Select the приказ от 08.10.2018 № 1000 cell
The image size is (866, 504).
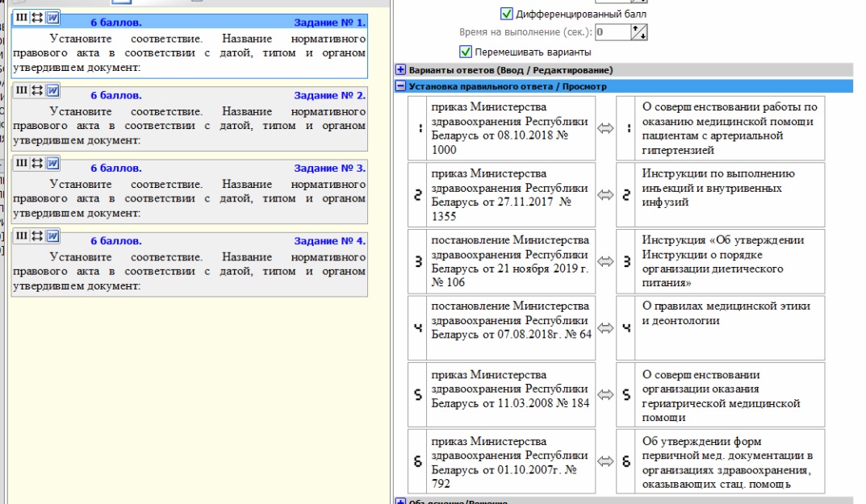(x=511, y=128)
